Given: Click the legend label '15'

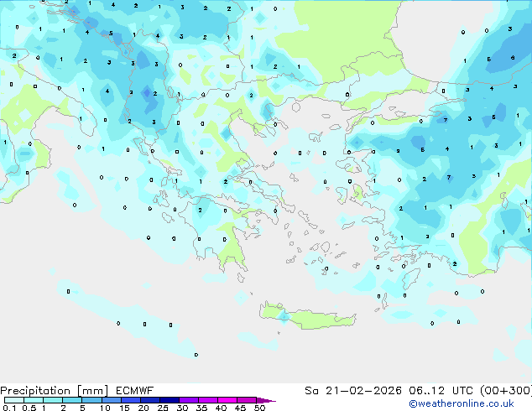Looking at the screenshot, I should tap(124, 408).
